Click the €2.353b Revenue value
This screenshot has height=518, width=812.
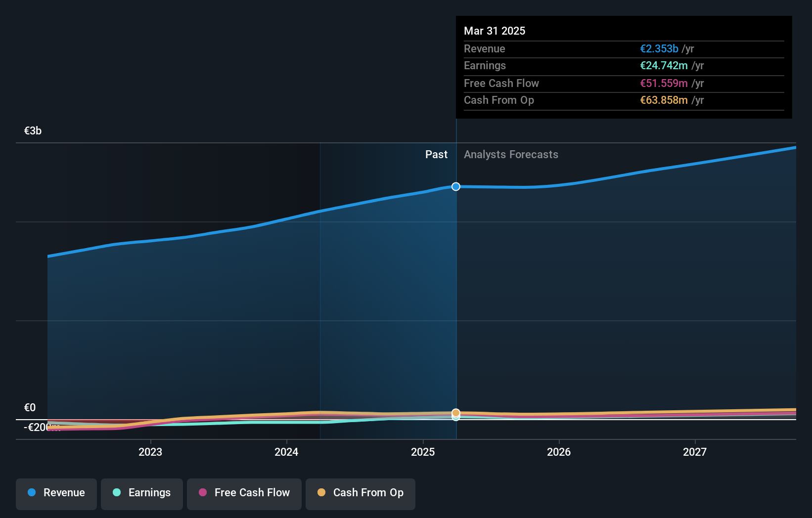pos(659,49)
